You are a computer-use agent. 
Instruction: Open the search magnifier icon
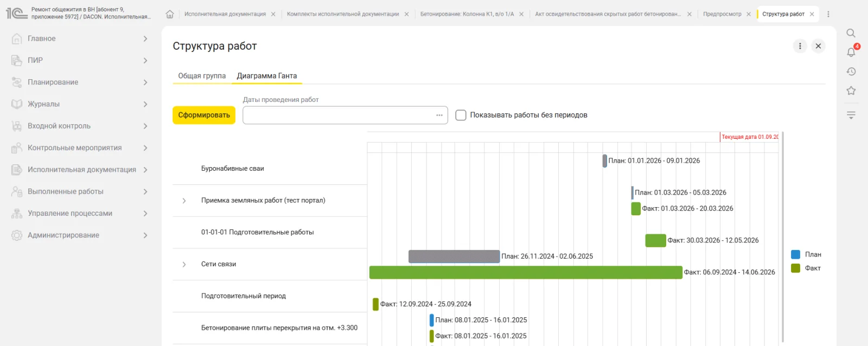point(851,33)
